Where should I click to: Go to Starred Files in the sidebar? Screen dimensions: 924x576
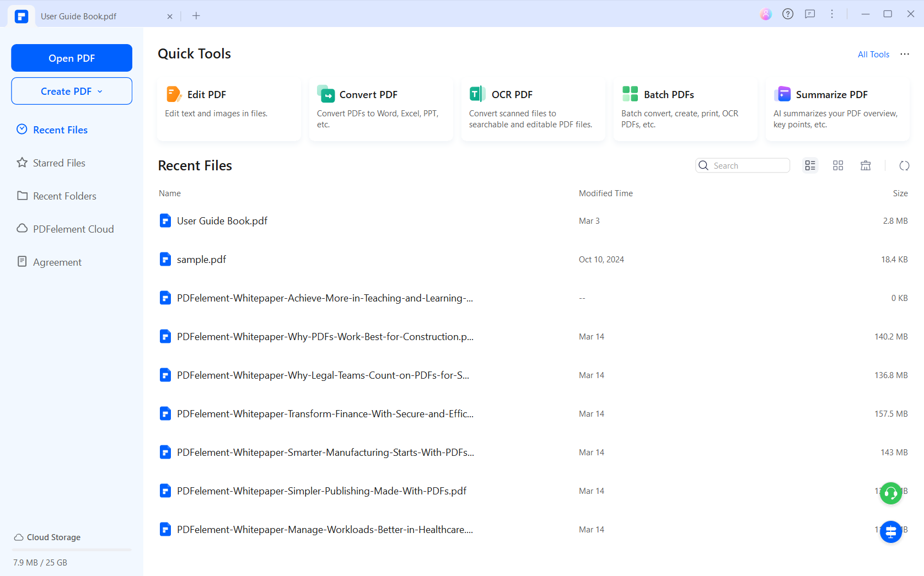tap(59, 163)
